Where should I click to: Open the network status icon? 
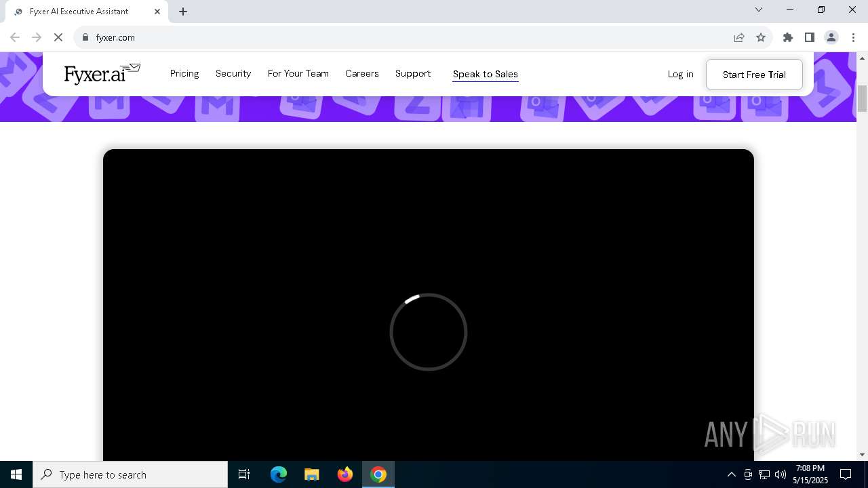764,474
